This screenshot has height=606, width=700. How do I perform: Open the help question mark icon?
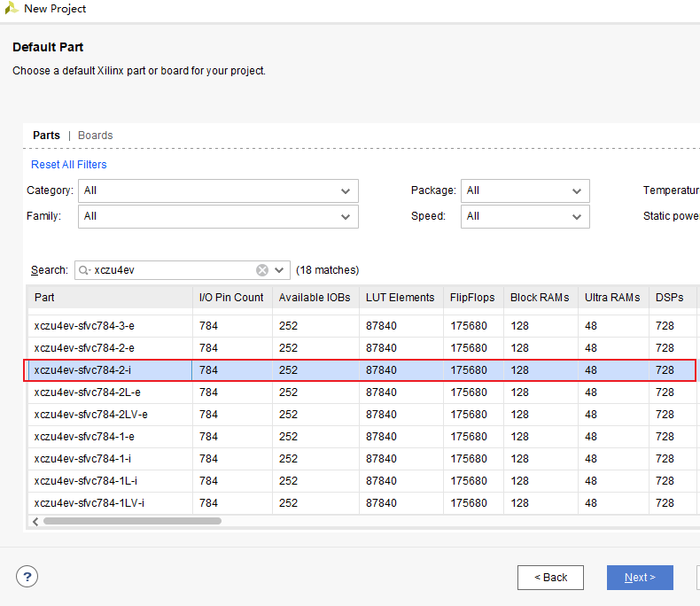[x=27, y=577]
